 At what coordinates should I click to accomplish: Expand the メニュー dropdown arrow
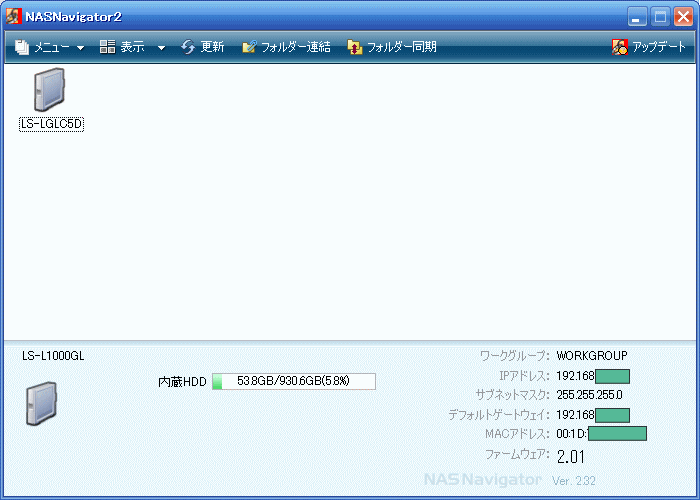(81, 48)
